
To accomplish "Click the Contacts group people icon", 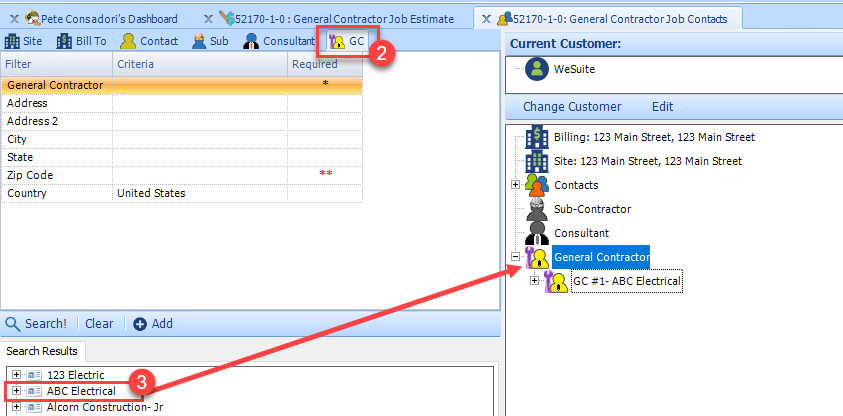I will [x=537, y=185].
